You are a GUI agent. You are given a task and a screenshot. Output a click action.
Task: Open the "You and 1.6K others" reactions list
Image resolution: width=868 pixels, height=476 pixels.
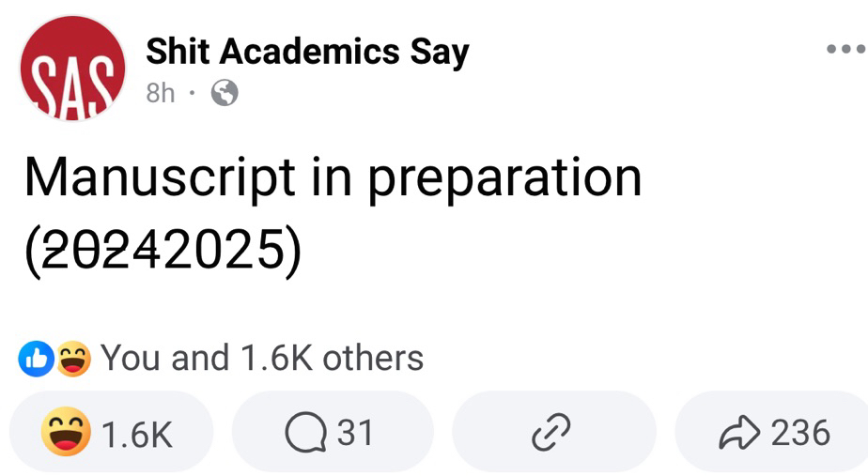point(261,359)
